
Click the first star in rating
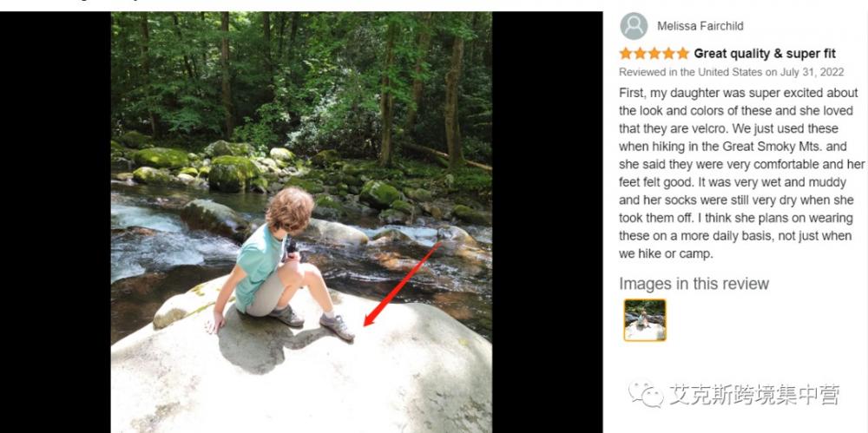[626, 54]
